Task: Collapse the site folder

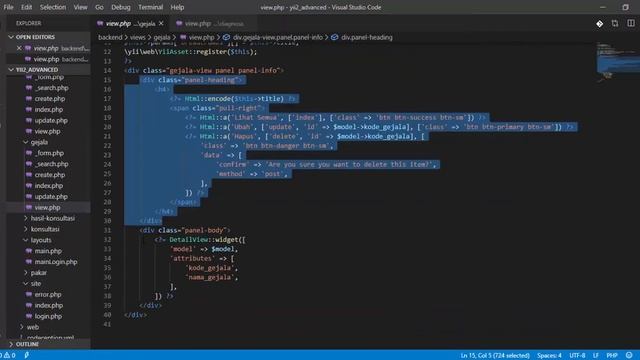Action: [x=26, y=283]
